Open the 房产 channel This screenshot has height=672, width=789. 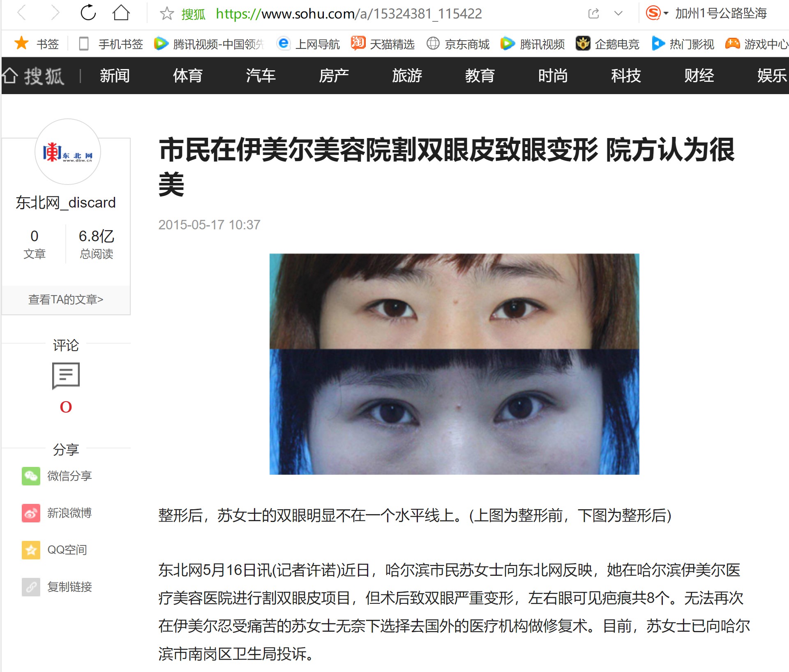pos(334,76)
